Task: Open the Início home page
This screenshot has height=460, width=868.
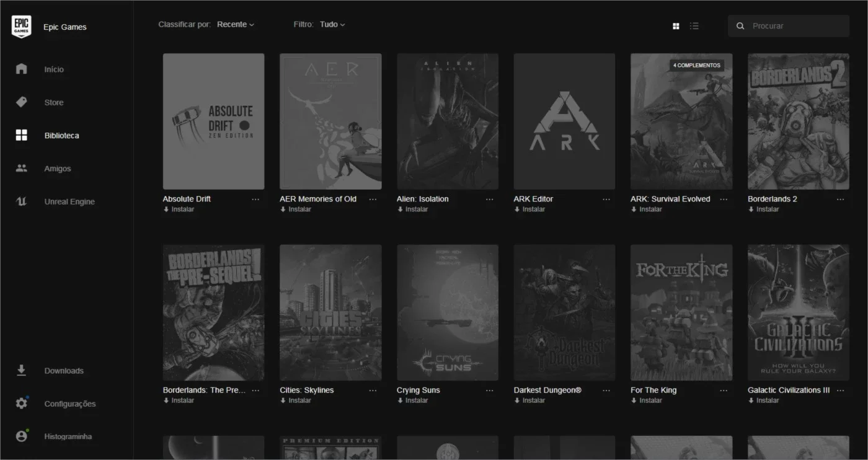Action: tap(54, 69)
